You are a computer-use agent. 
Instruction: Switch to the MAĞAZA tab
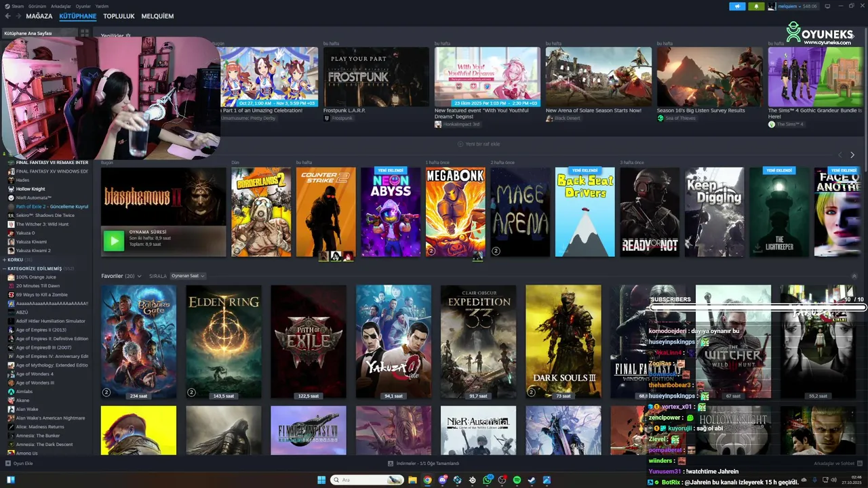pos(39,16)
